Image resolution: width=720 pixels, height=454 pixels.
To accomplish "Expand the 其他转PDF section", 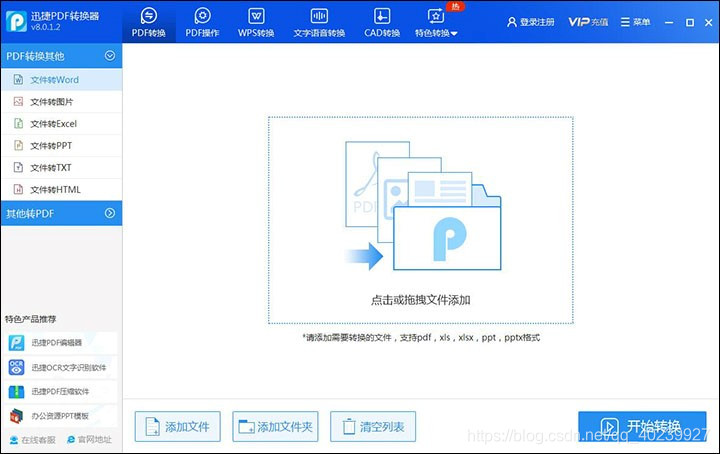I will point(110,213).
